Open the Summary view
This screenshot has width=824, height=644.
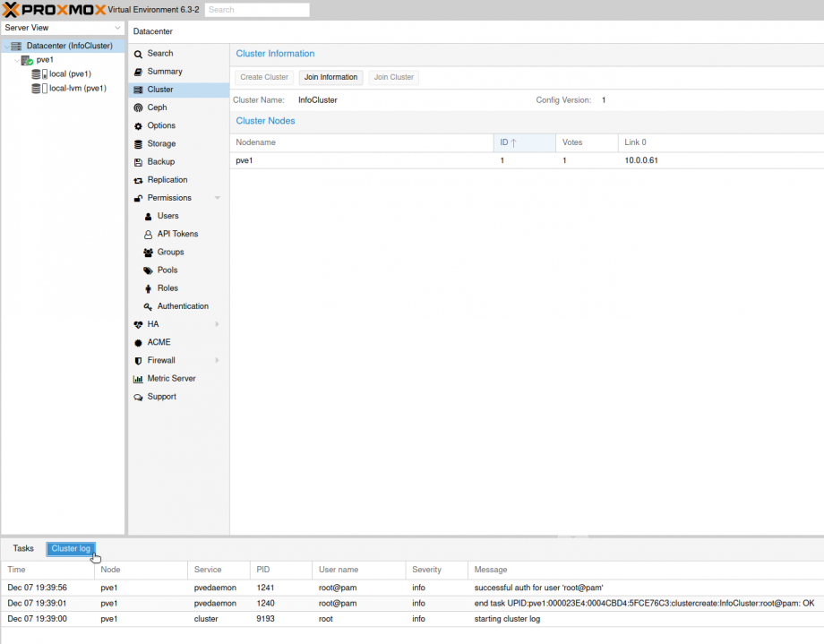coord(161,72)
